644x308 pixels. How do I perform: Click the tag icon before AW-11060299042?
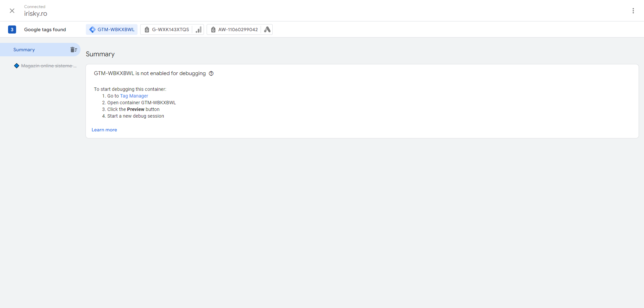(213, 29)
